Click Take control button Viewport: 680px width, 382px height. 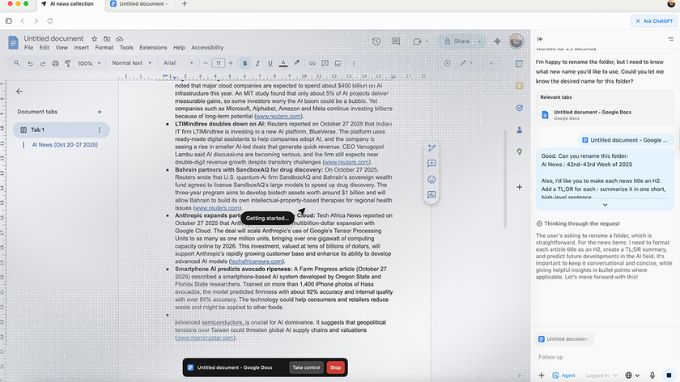tap(306, 367)
